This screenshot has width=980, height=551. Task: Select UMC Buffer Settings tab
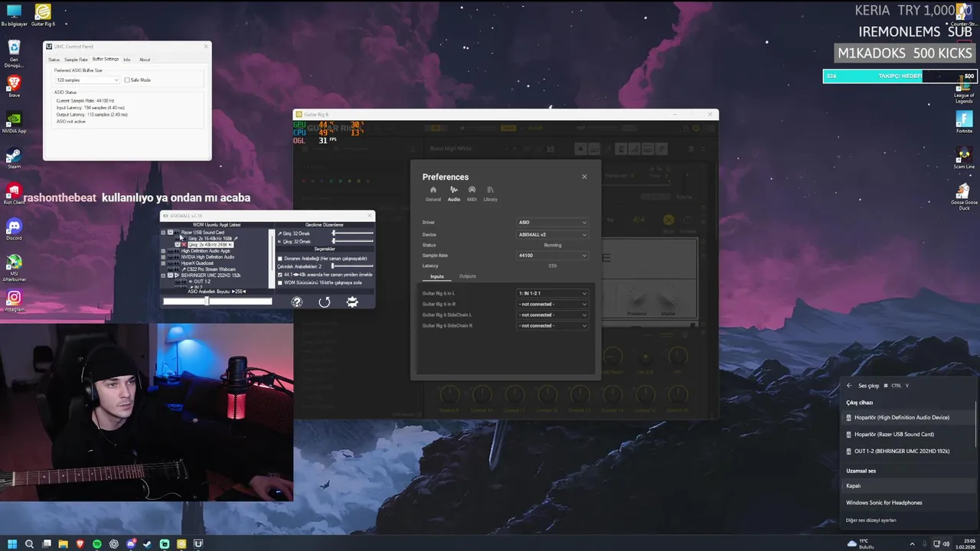coord(106,59)
